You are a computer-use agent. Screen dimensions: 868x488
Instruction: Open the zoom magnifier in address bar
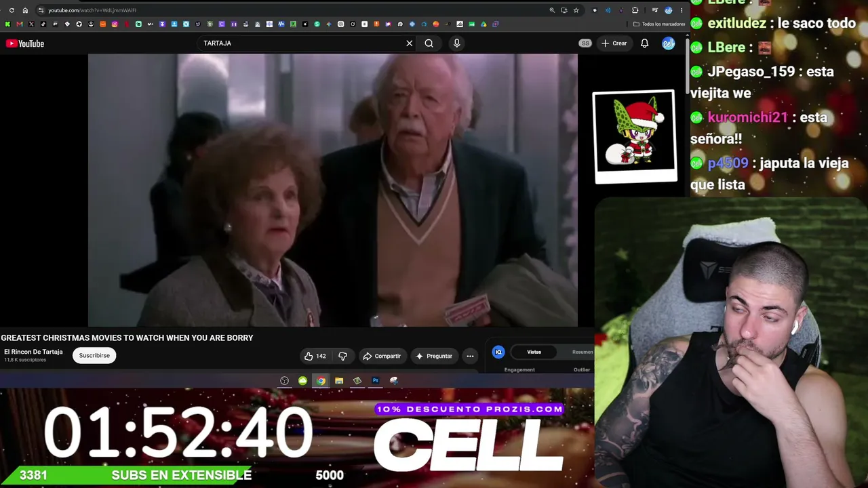coord(552,10)
